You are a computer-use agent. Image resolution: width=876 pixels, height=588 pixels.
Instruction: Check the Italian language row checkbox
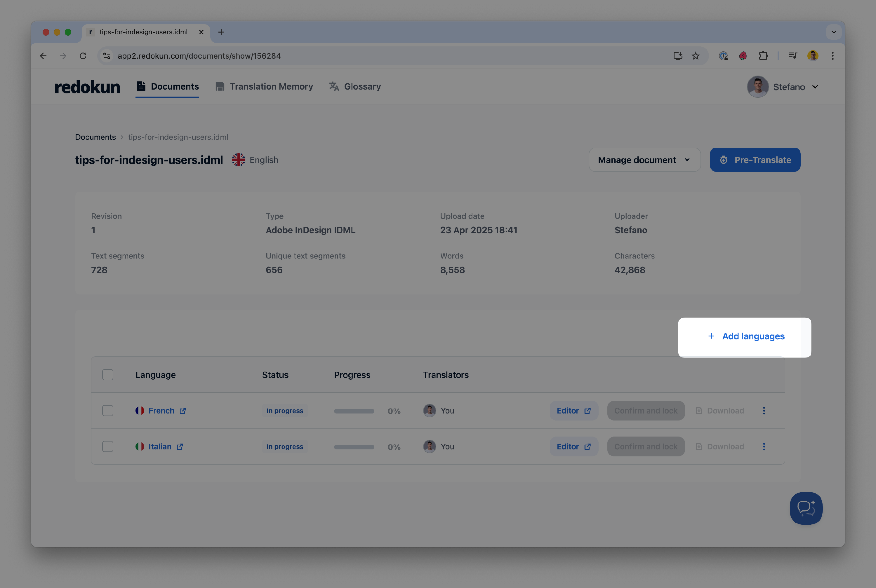click(x=108, y=447)
